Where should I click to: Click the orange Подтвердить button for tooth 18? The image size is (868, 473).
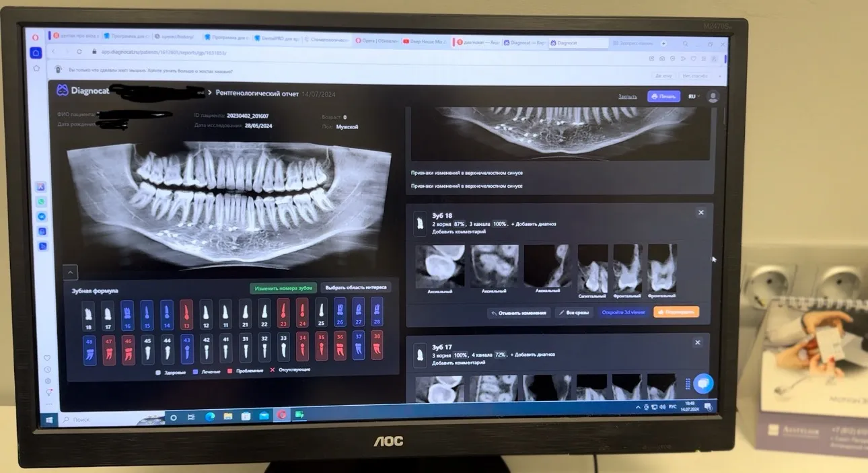[676, 312]
